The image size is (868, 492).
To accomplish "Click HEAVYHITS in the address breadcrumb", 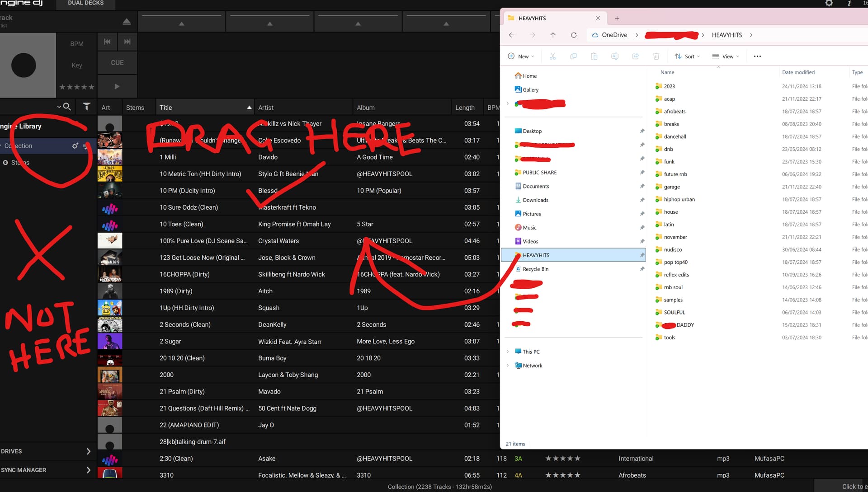I will 727,35.
